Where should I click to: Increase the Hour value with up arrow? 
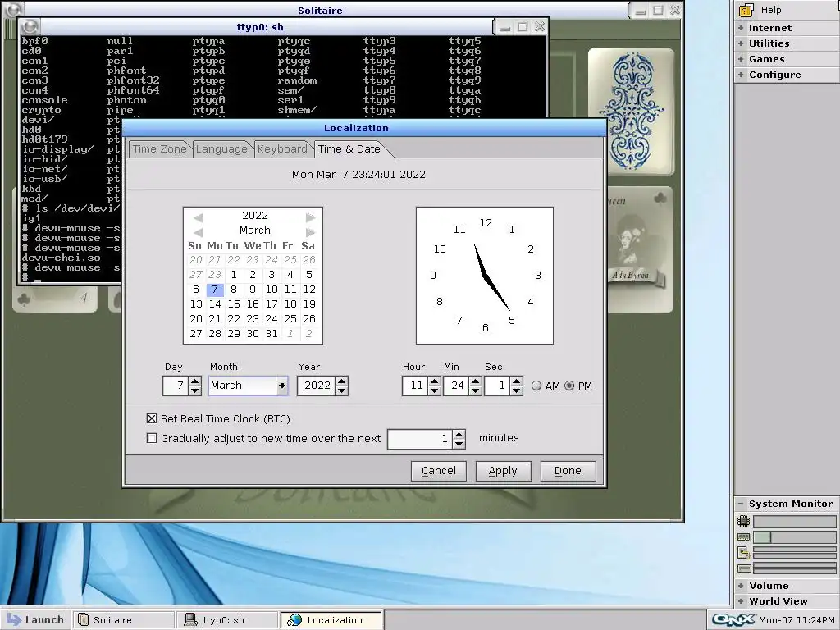pos(435,381)
